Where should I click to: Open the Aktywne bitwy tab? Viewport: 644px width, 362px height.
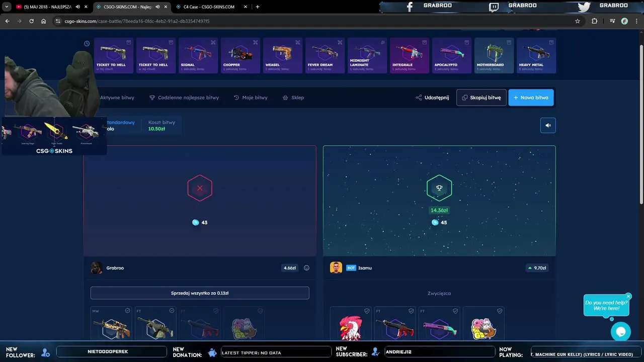click(x=117, y=98)
